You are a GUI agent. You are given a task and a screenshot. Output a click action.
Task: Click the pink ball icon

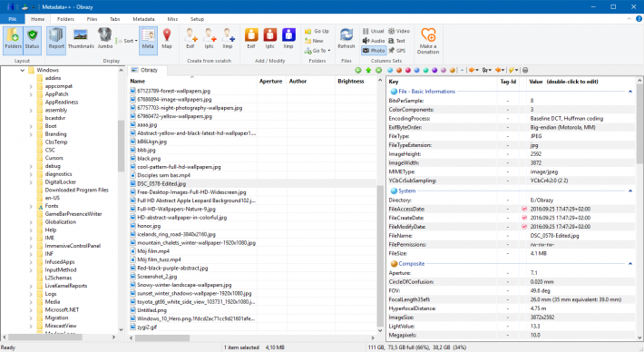point(408,70)
